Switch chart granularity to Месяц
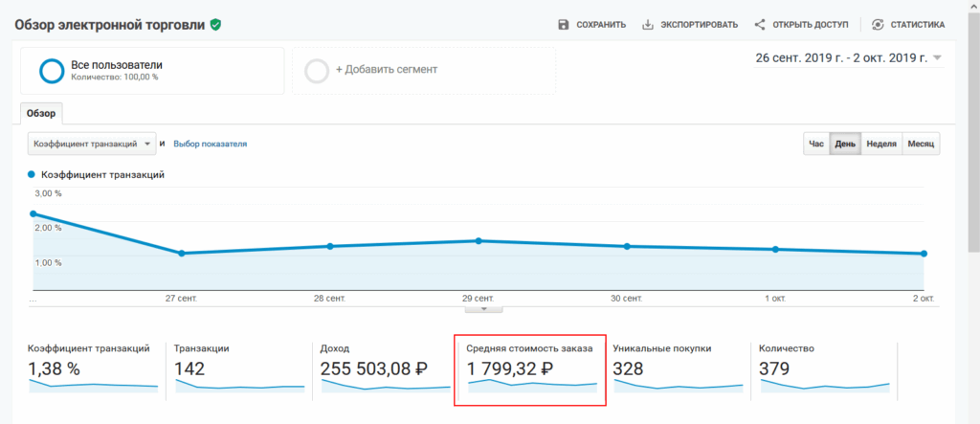This screenshot has width=980, height=424. pyautogui.click(x=922, y=144)
